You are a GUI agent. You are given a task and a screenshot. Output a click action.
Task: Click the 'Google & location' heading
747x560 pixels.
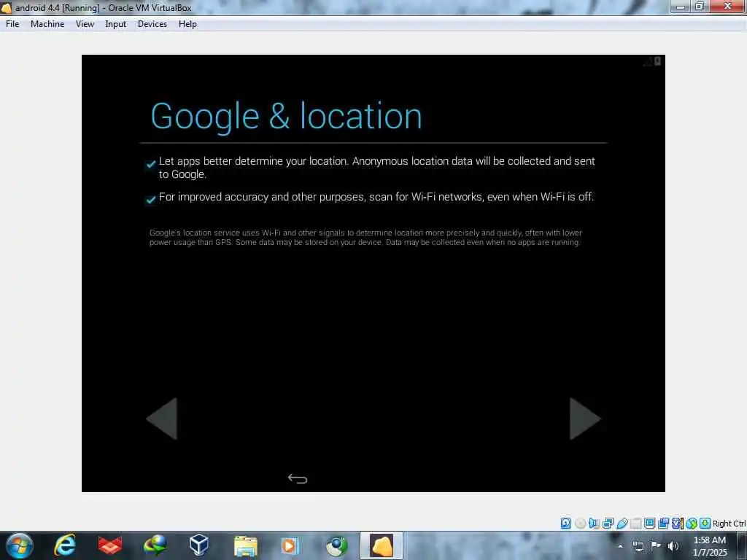pos(286,116)
